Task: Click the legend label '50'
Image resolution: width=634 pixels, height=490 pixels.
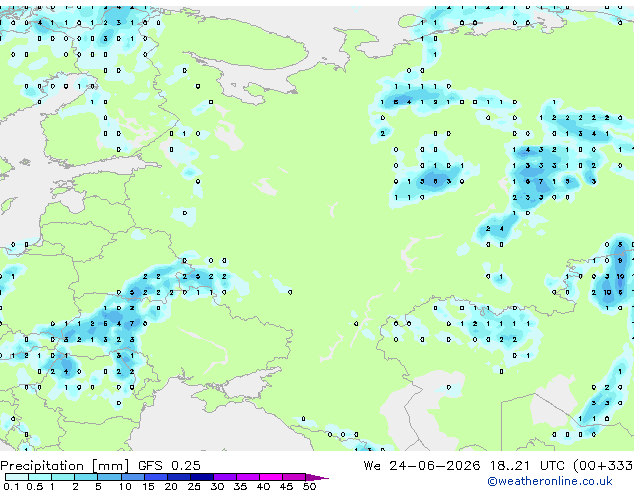Action: click(310, 486)
